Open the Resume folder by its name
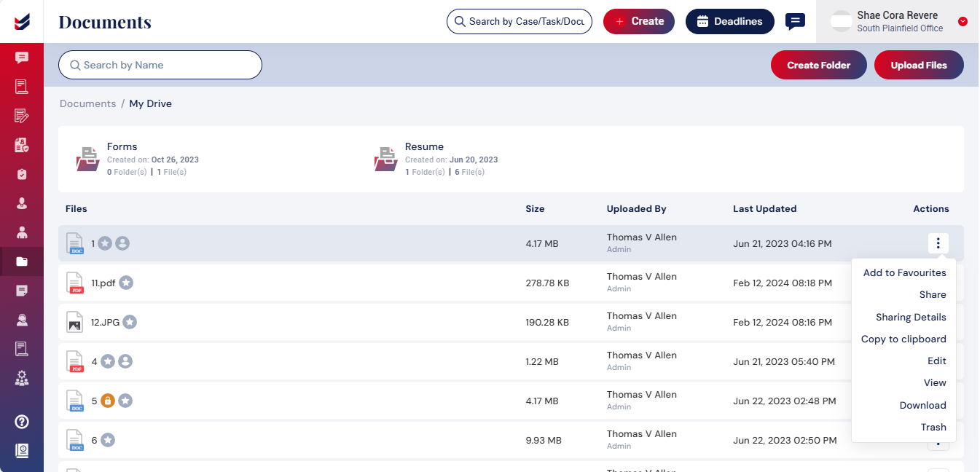The height and width of the screenshot is (472, 980). (x=424, y=147)
